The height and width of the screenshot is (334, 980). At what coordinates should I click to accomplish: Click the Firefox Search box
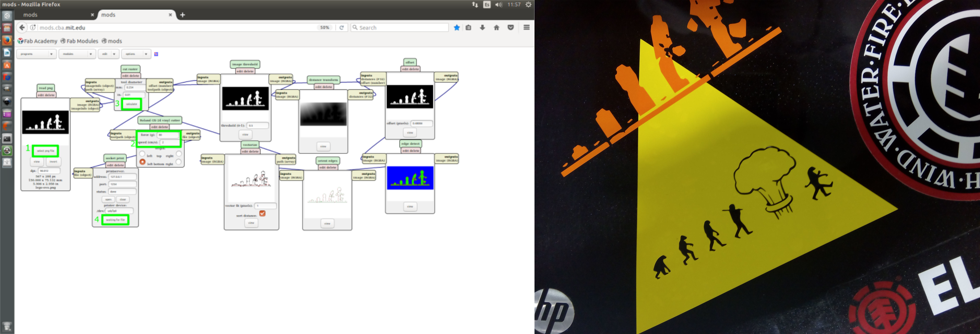[x=400, y=28]
